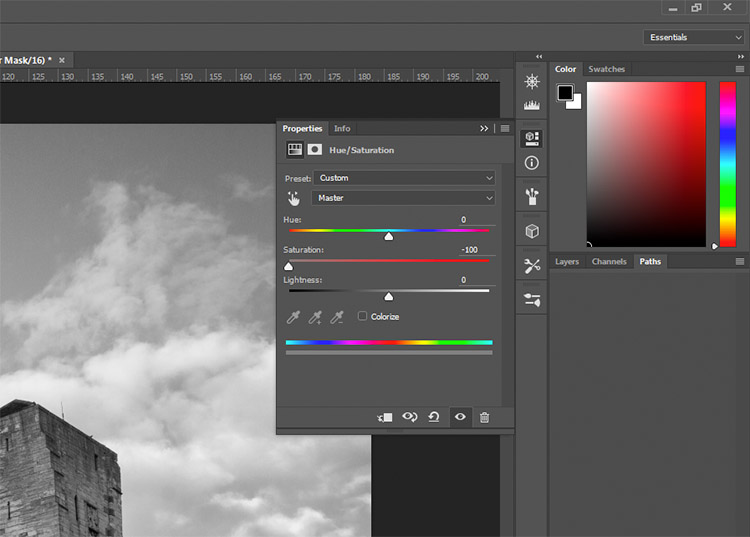Toggle adjustment layer visibility eye
This screenshot has height=537, width=750.
pyautogui.click(x=460, y=417)
